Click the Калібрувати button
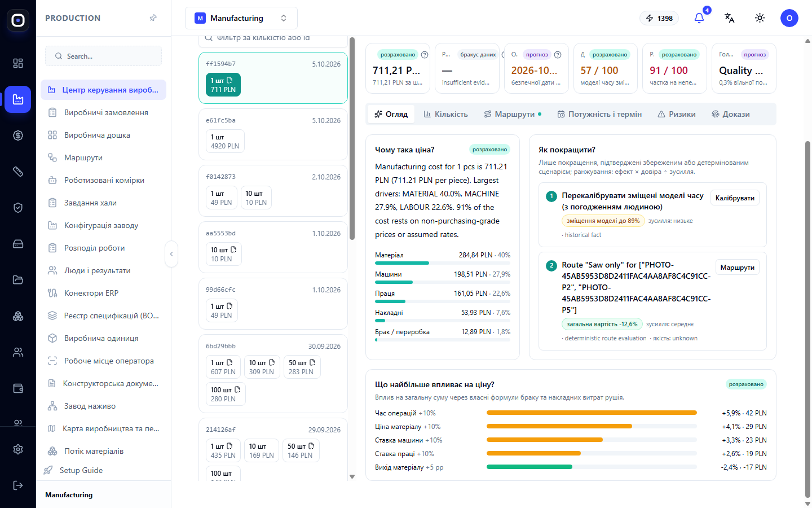 (x=735, y=198)
